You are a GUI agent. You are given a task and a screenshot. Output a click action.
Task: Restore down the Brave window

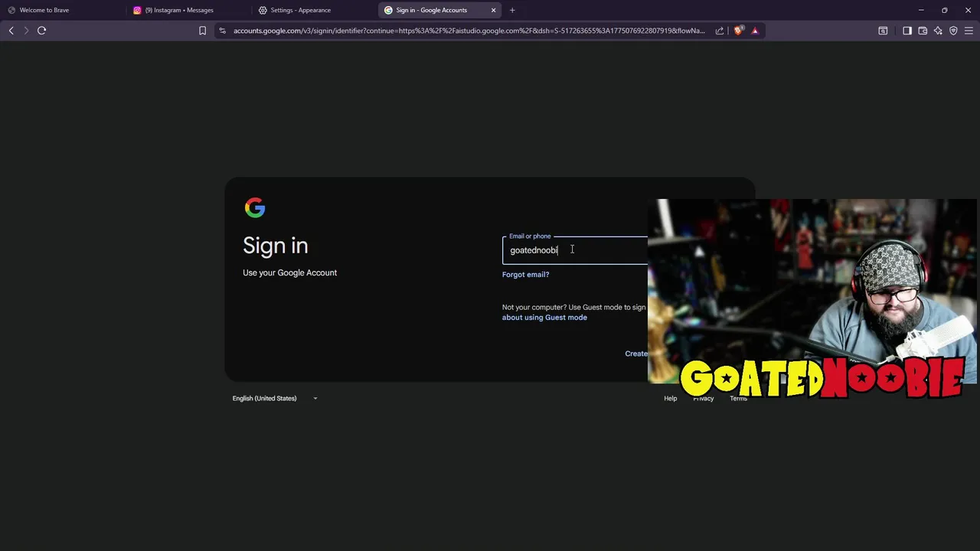[944, 10]
